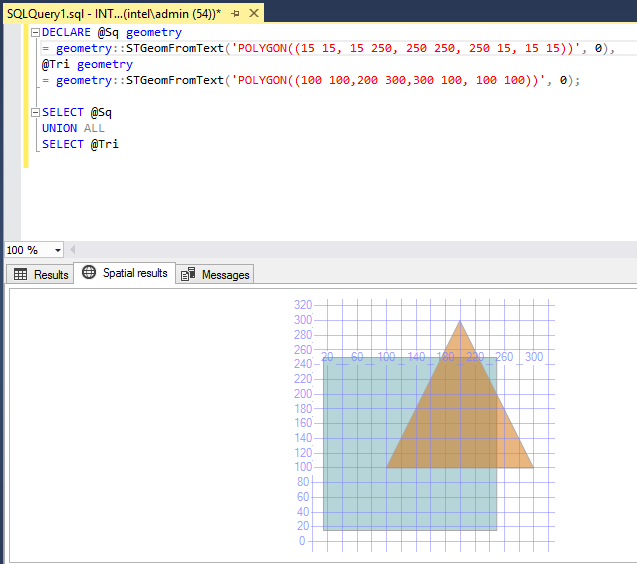Viewport: 637px width, 564px height.
Task: Click the 320 label on vertical axis
Action: tap(302, 305)
